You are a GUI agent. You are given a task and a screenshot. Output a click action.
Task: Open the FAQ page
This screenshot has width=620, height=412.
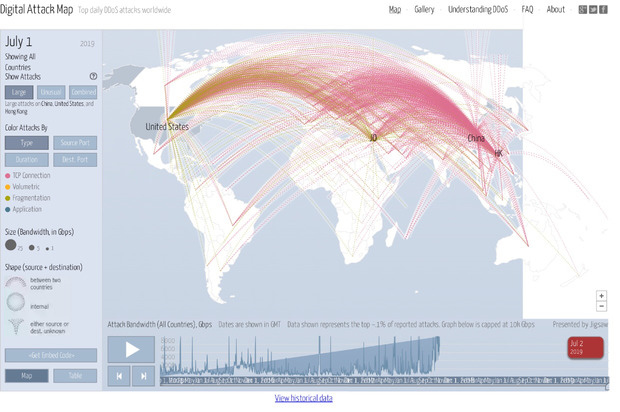[x=527, y=9]
